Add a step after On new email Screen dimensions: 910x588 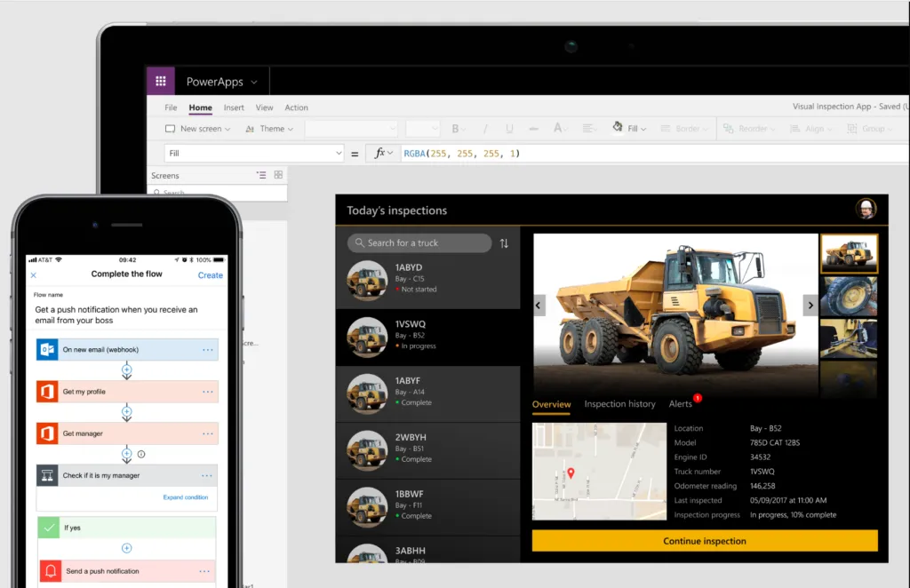coord(126,369)
